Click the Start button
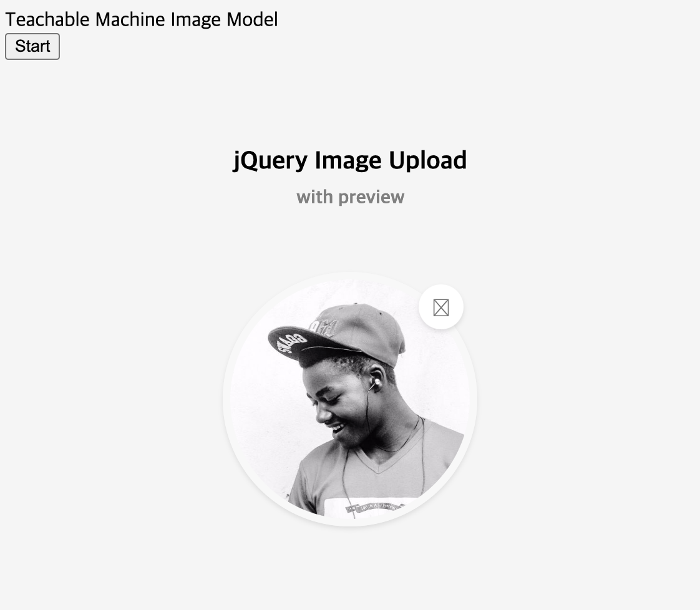The image size is (700, 610). click(32, 46)
